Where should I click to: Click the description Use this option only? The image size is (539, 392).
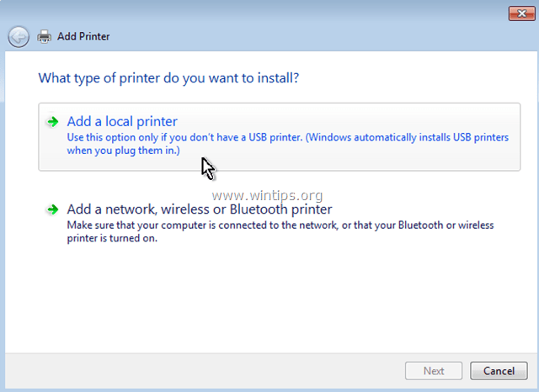(287, 144)
